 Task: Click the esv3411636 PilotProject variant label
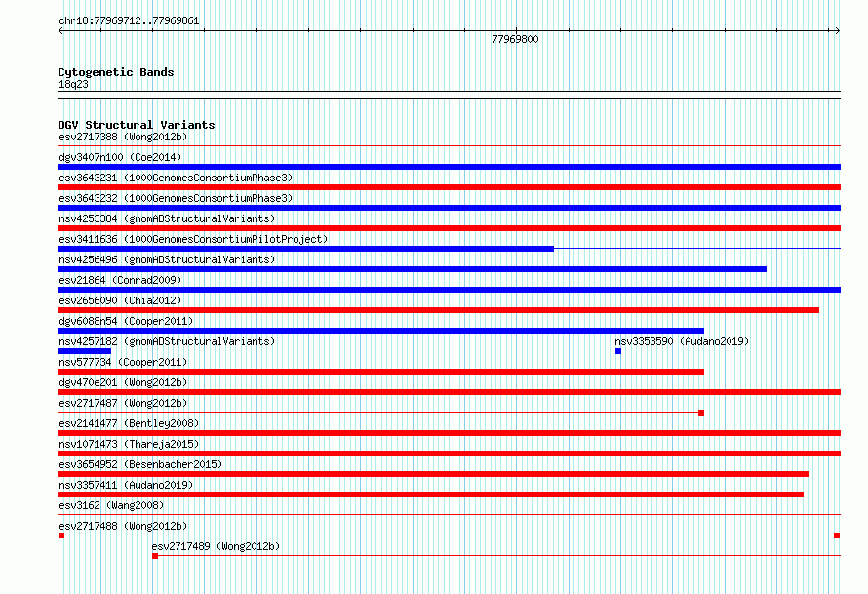pos(193,239)
